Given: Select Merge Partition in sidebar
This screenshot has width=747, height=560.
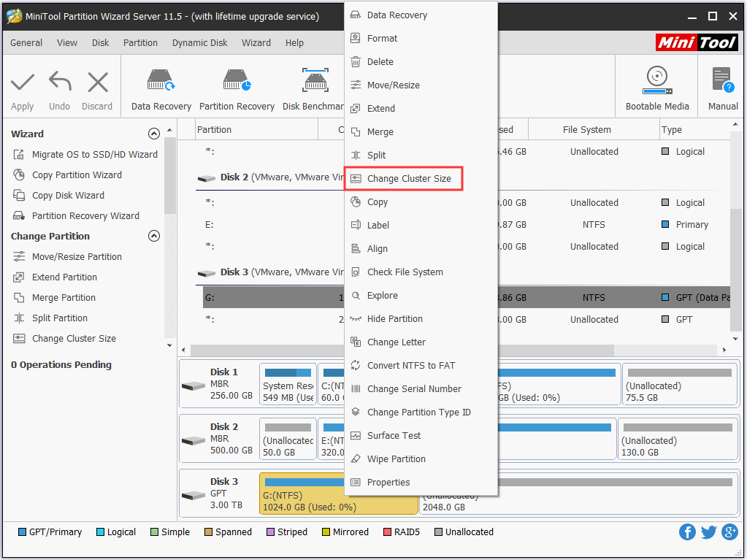Looking at the screenshot, I should (x=54, y=298).
